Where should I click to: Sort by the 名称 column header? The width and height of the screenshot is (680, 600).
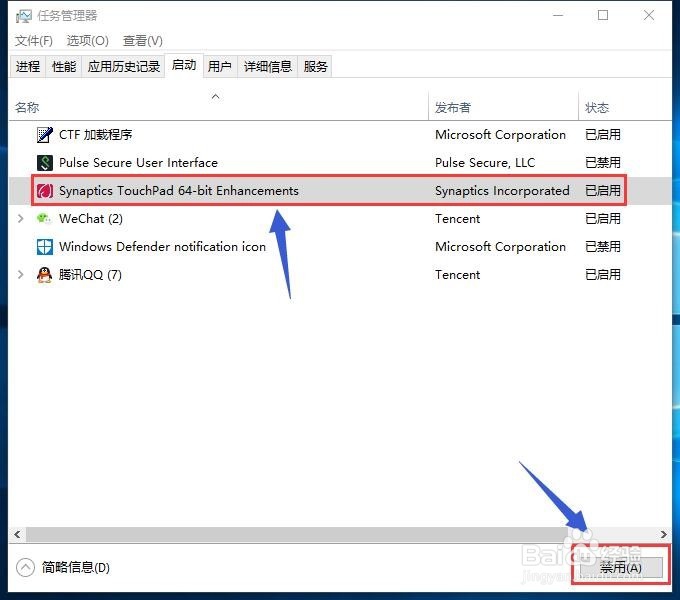(x=219, y=107)
